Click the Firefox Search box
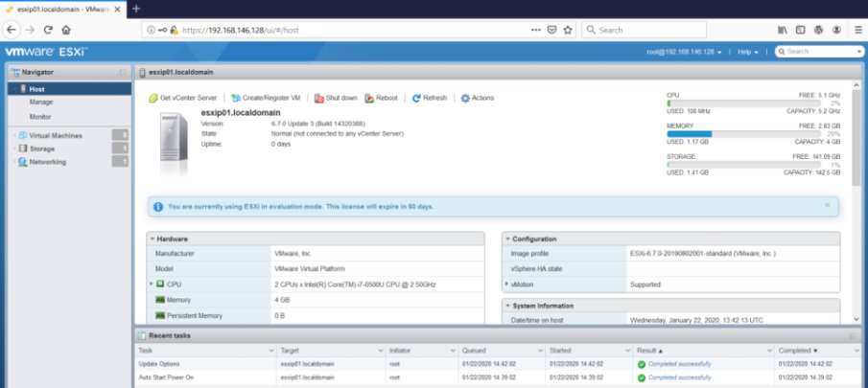This screenshot has height=388, width=868. (644, 30)
